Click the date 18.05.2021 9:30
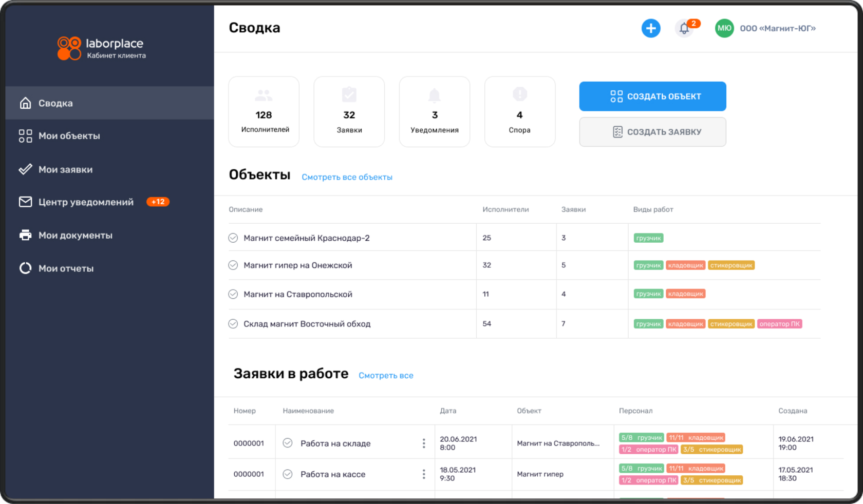 pyautogui.click(x=458, y=474)
